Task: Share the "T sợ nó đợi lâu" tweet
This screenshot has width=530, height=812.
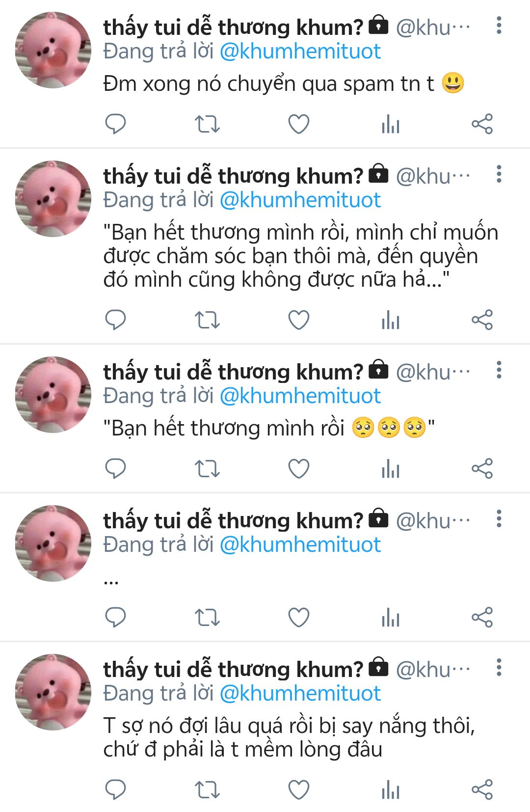Action: 482,790
